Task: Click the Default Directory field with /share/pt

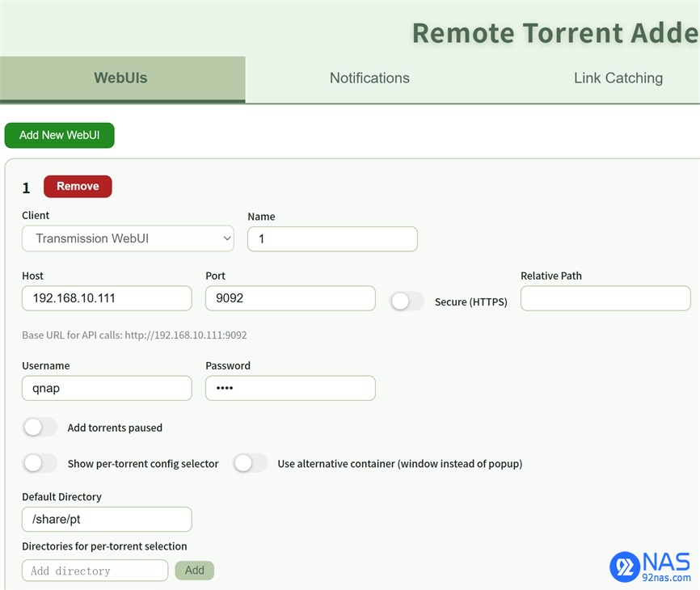Action: coord(107,519)
